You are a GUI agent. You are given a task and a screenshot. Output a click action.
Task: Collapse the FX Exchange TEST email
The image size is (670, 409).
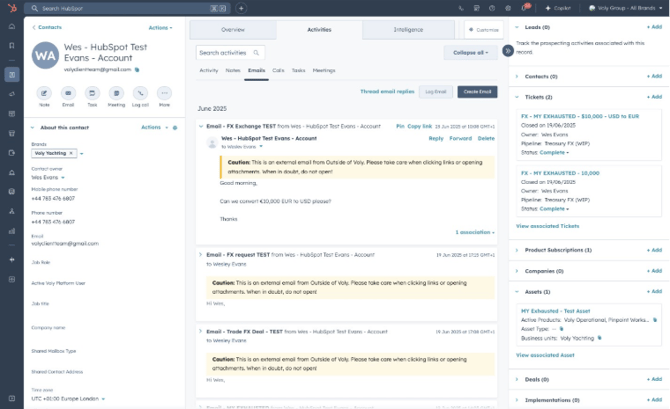pyautogui.click(x=201, y=127)
